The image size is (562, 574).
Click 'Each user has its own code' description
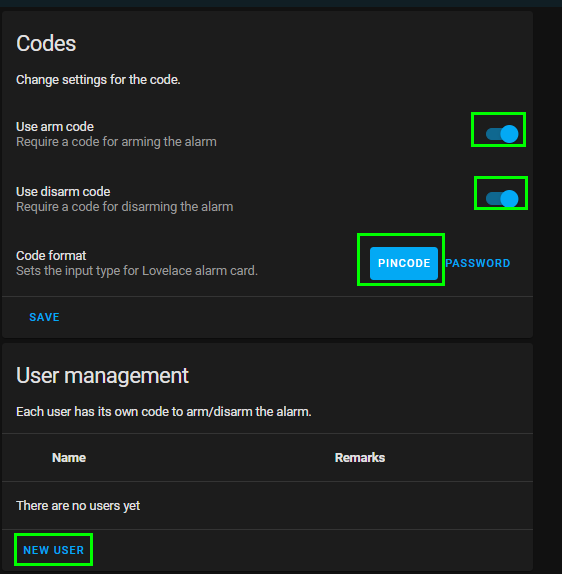coord(164,412)
